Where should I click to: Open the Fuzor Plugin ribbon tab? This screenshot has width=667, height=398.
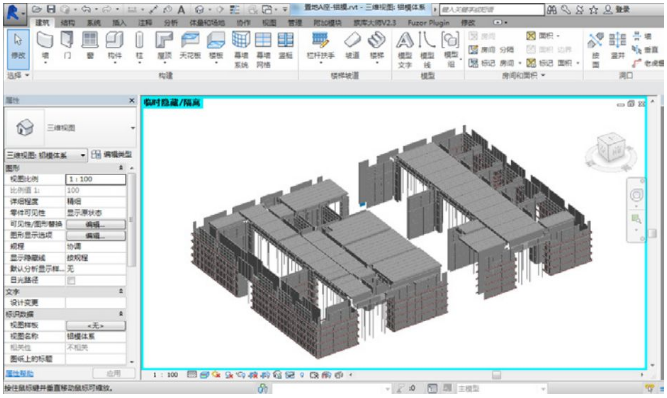click(428, 23)
